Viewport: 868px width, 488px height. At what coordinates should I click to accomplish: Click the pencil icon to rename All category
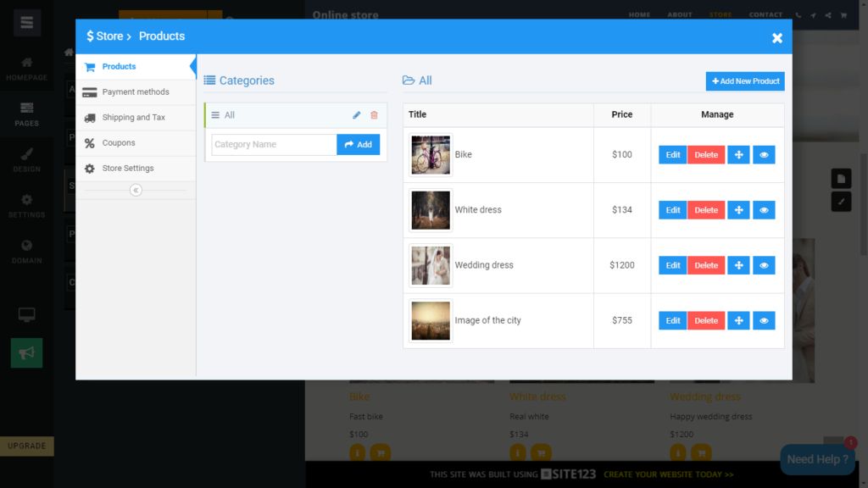click(357, 115)
